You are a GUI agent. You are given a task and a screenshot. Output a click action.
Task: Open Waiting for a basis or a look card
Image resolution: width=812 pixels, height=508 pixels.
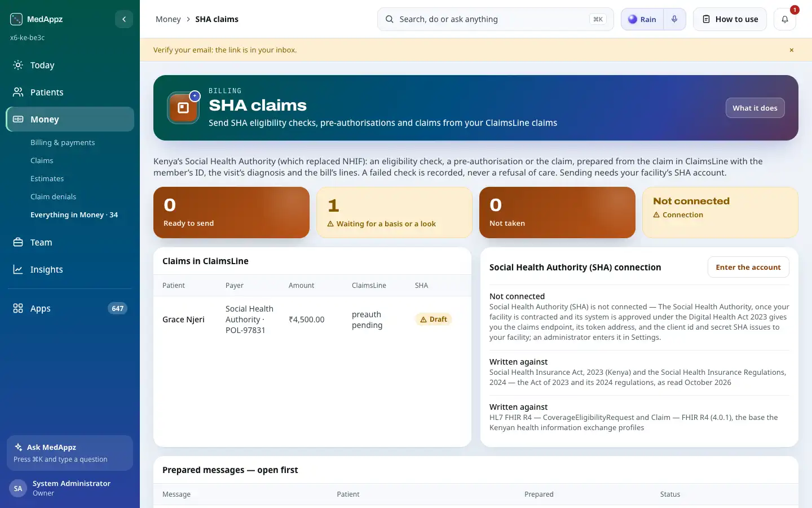coord(394,212)
